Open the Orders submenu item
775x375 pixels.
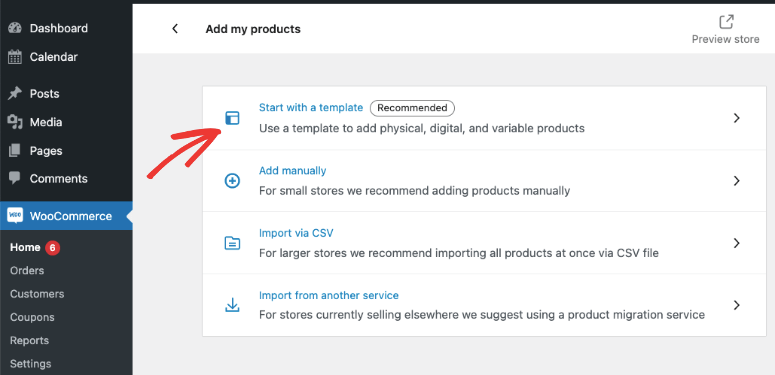(x=27, y=270)
